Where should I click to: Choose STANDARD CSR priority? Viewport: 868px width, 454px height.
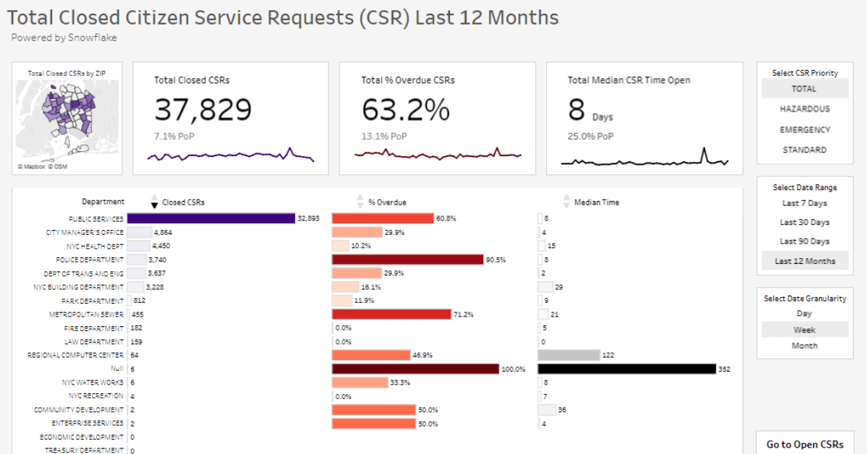804,150
